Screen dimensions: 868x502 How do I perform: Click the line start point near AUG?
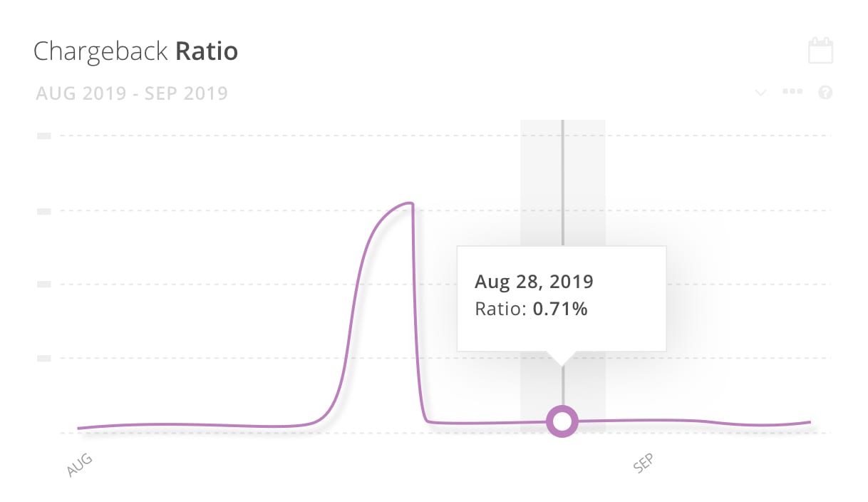[79, 429]
